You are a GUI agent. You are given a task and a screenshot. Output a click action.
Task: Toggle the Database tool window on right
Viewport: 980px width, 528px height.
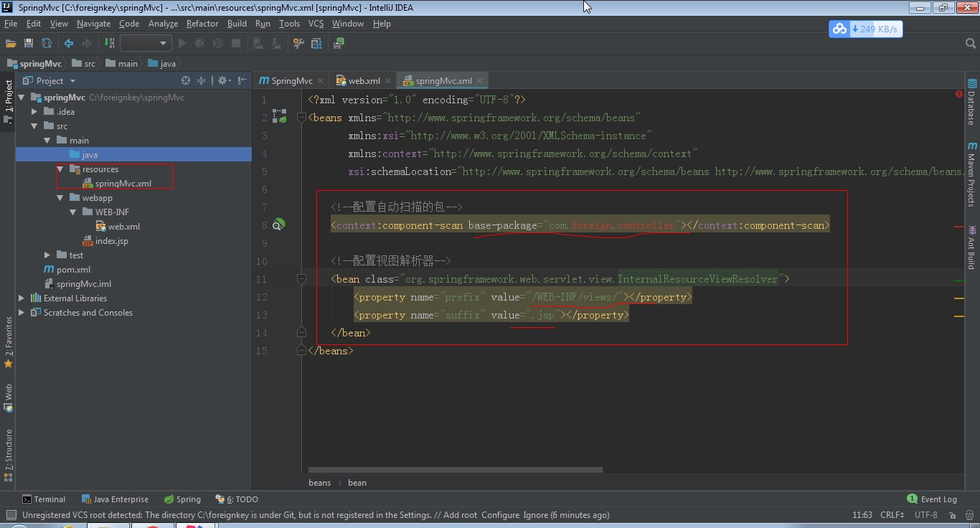point(972,102)
